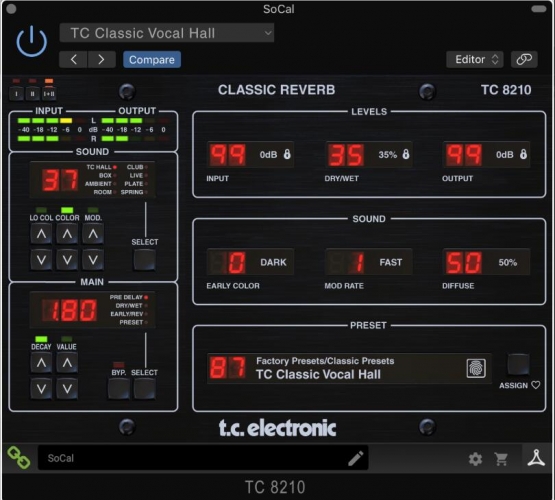Click the SoCal name field
The image size is (555, 500).
203,458
